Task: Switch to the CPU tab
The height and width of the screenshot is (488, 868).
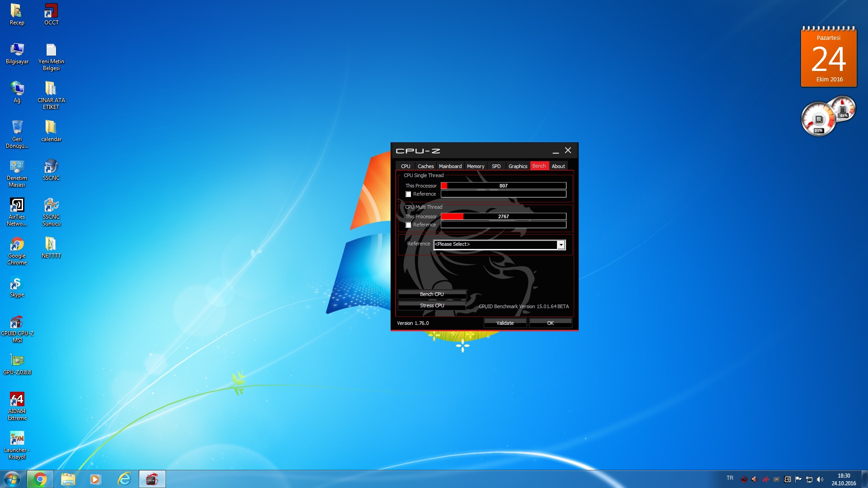Action: (406, 166)
